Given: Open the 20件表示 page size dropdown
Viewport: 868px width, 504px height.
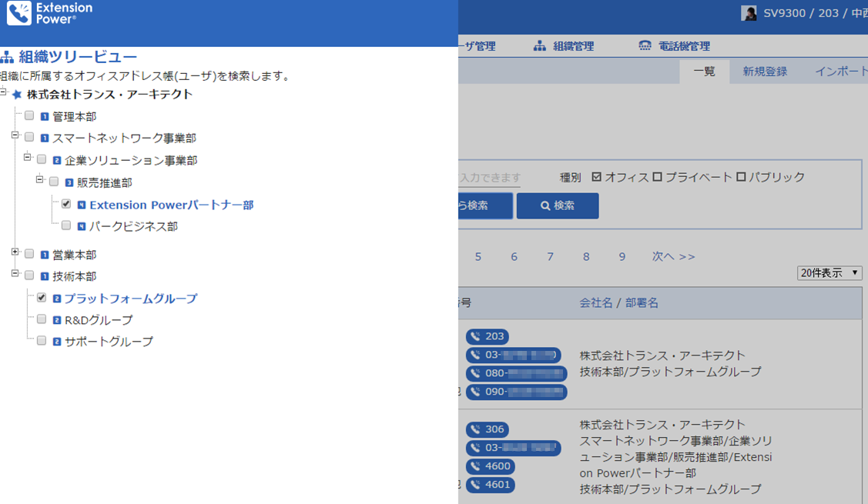Looking at the screenshot, I should coord(829,272).
